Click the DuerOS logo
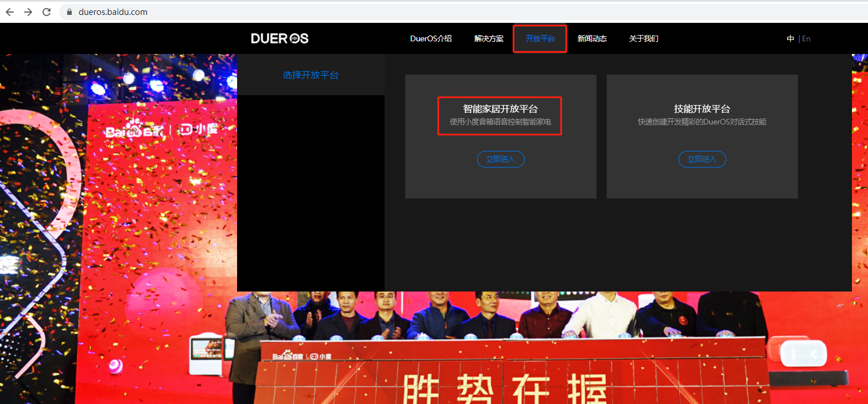Image resolution: width=868 pixels, height=404 pixels. [280, 38]
